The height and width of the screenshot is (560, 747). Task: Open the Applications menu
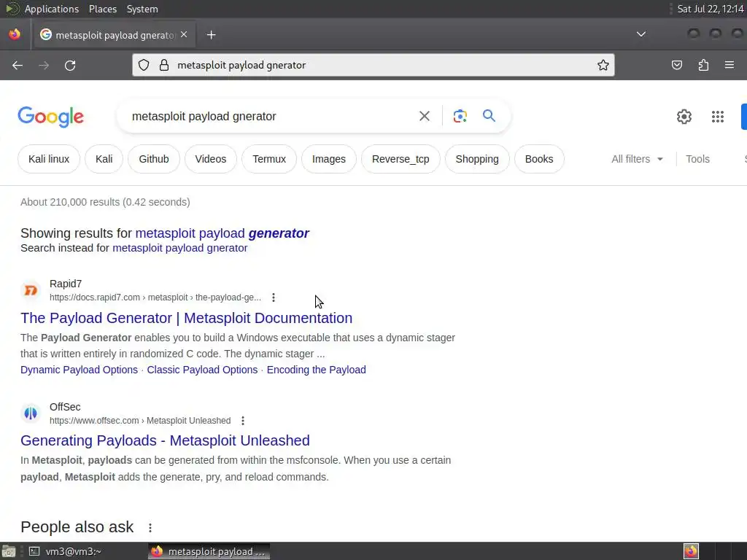[52, 9]
